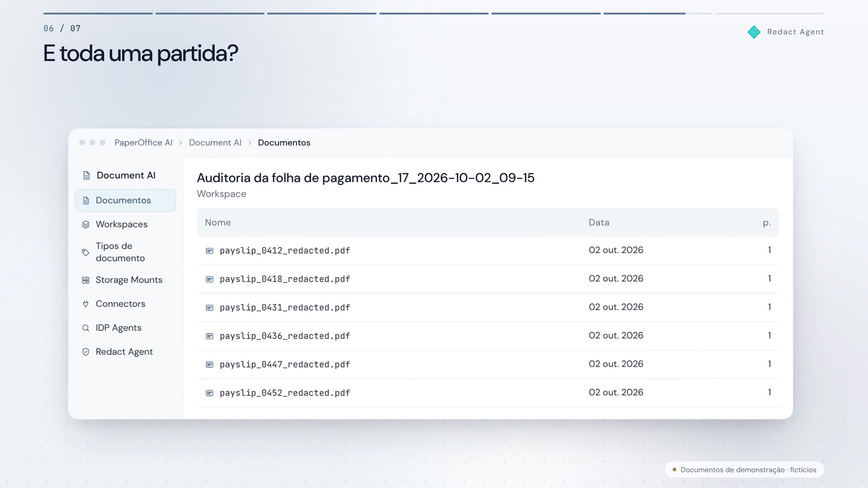This screenshot has height=488, width=868.
Task: Go to Storage Mounts
Action: pos(125,280)
